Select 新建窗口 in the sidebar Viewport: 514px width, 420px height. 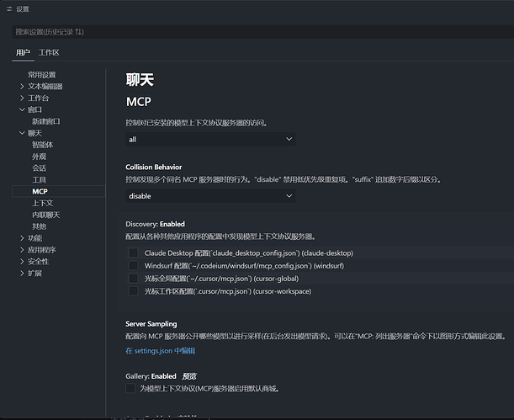click(x=46, y=121)
